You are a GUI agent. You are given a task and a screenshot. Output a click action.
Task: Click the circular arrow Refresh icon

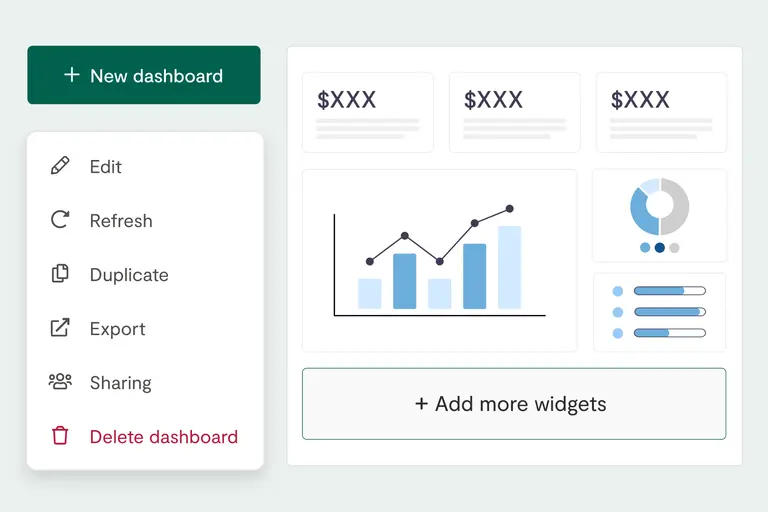[x=60, y=220]
